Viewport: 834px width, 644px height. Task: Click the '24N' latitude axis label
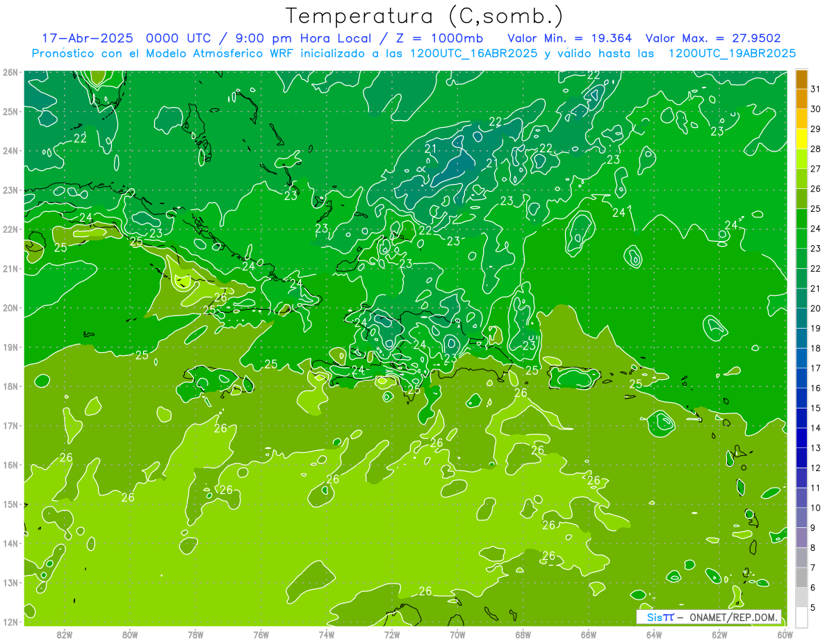point(11,151)
